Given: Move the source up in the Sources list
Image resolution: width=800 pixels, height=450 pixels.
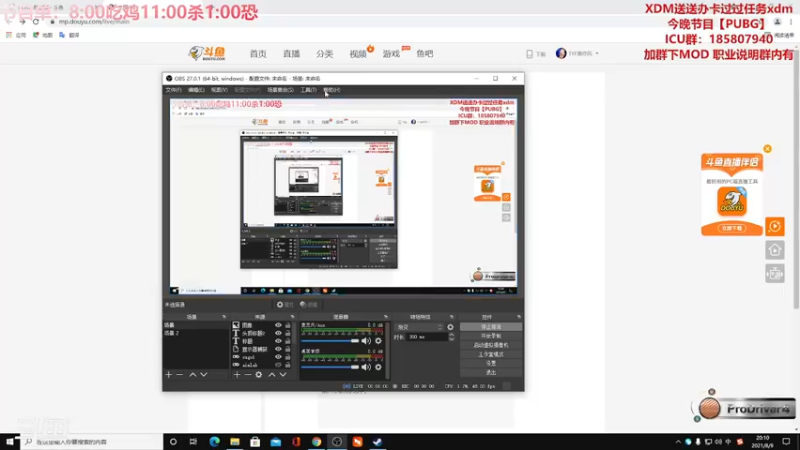Looking at the screenshot, I should point(272,374).
